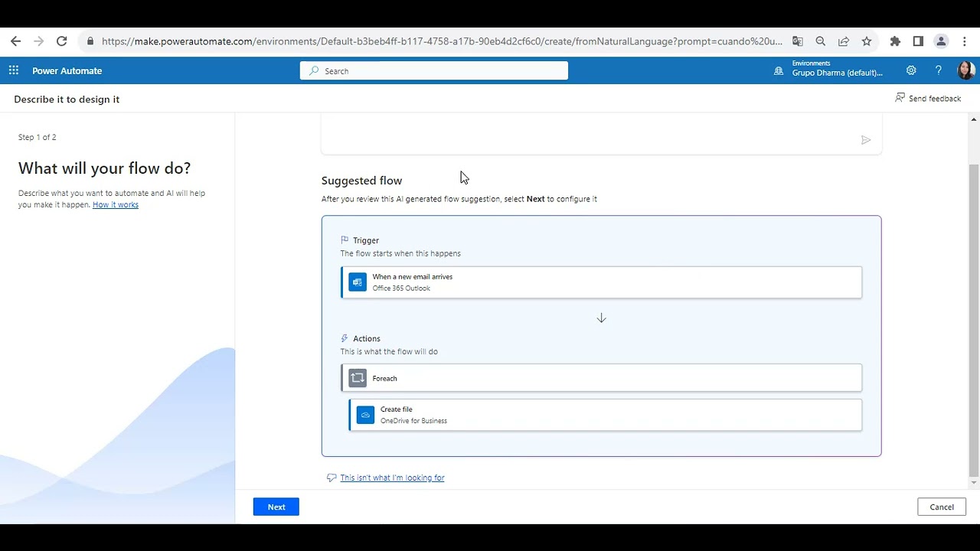Screen dimensions: 980x551
Task: Open the How it works link
Action: pos(116,205)
